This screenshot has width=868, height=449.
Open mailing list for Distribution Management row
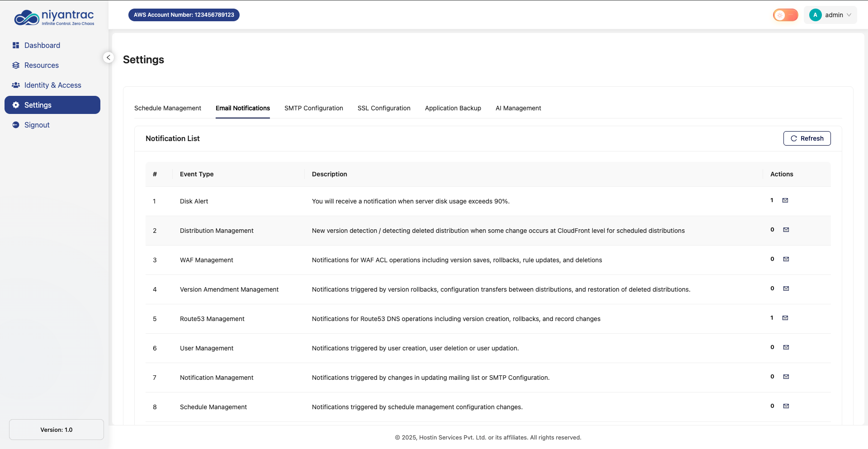coord(786,230)
